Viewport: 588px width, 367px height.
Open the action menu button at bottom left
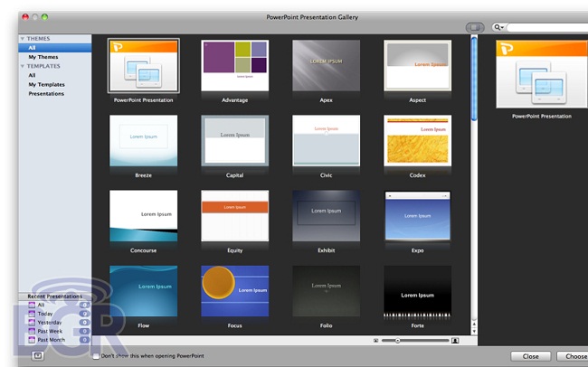tap(38, 356)
